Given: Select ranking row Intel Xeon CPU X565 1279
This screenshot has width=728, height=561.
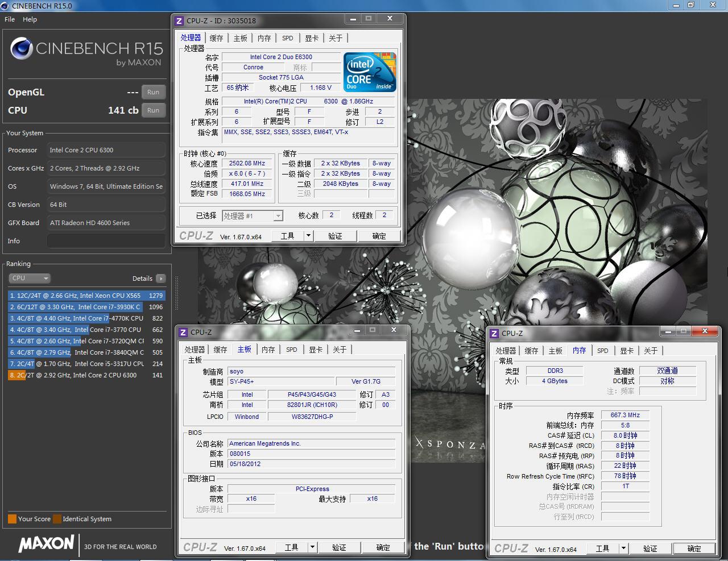Looking at the screenshot, I should tap(86, 296).
